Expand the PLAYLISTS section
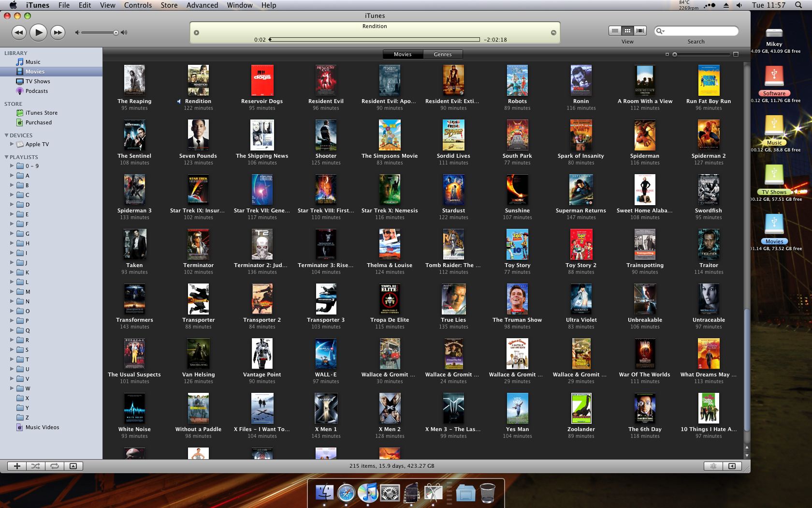The width and height of the screenshot is (812, 508). coord(6,157)
